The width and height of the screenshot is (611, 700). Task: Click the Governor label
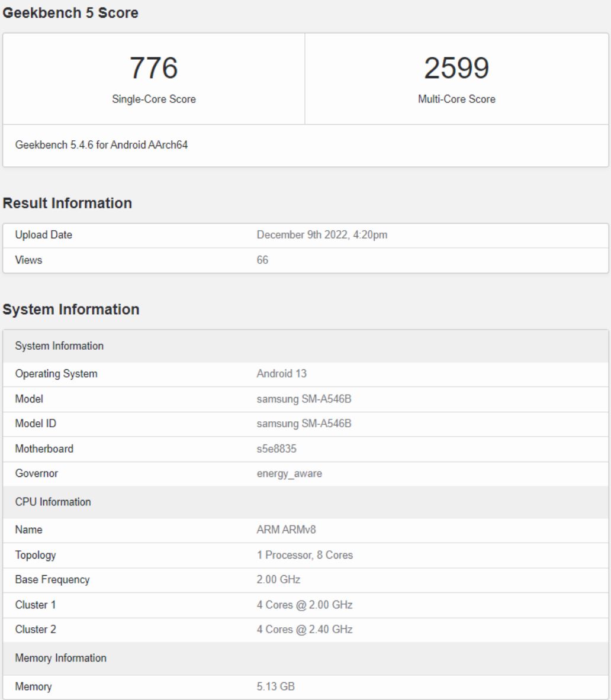point(37,473)
